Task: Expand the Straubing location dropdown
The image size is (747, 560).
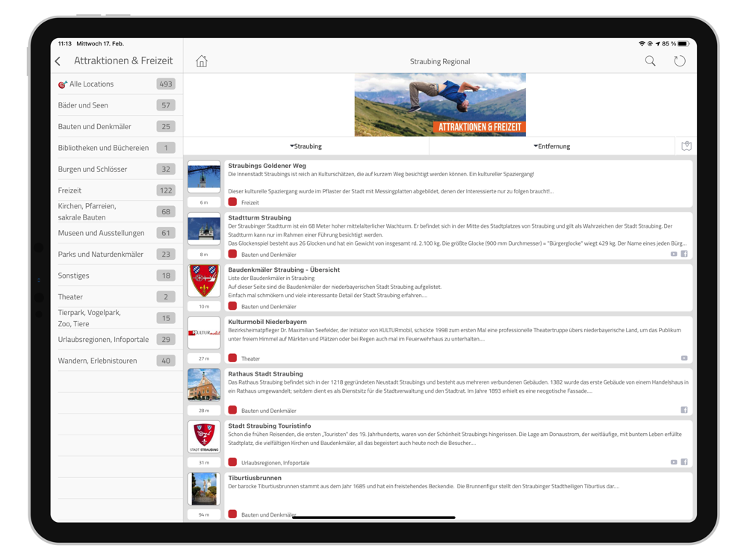Action: (306, 146)
